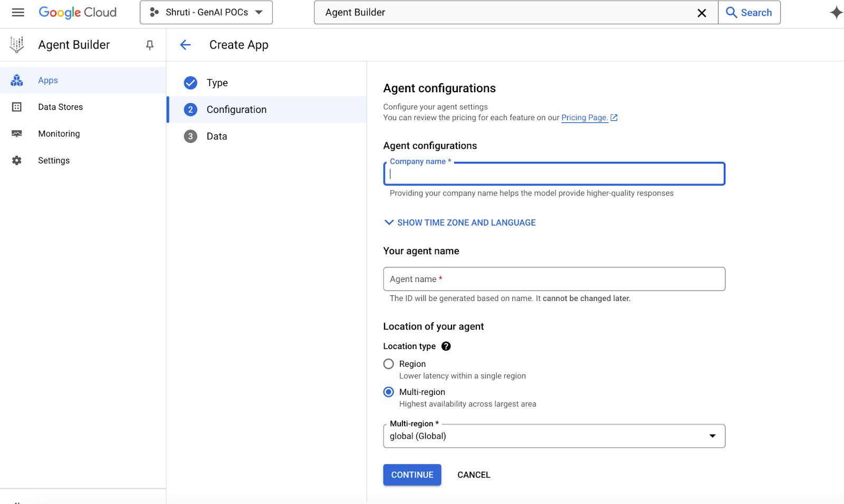Open the Pricing Page link
The image size is (844, 504).
(584, 118)
